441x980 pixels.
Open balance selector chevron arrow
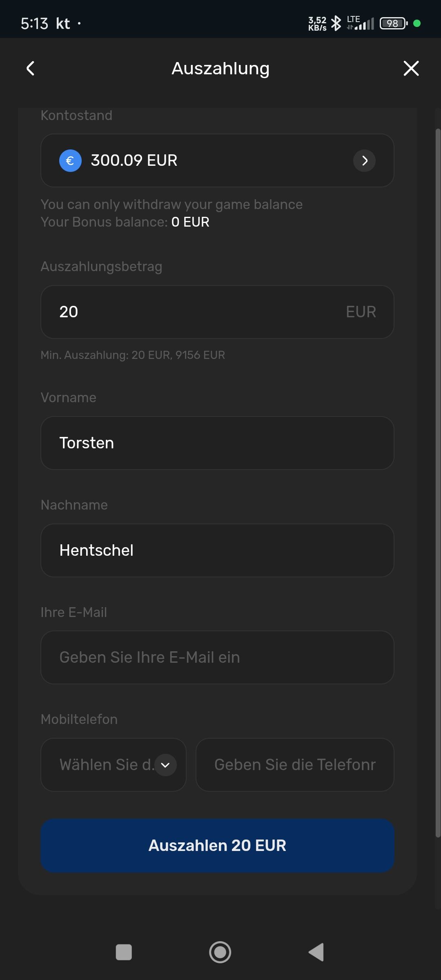[x=364, y=160]
